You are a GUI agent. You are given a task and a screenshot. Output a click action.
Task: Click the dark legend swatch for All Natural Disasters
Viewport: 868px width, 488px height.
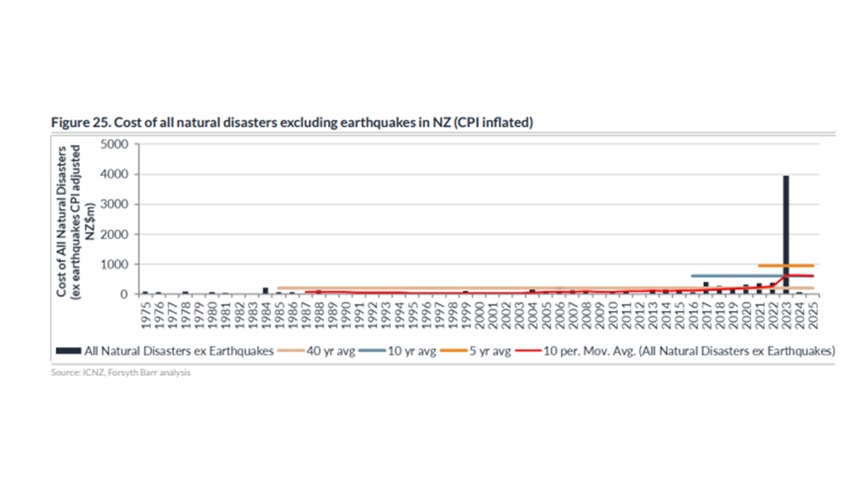pyautogui.click(x=68, y=351)
